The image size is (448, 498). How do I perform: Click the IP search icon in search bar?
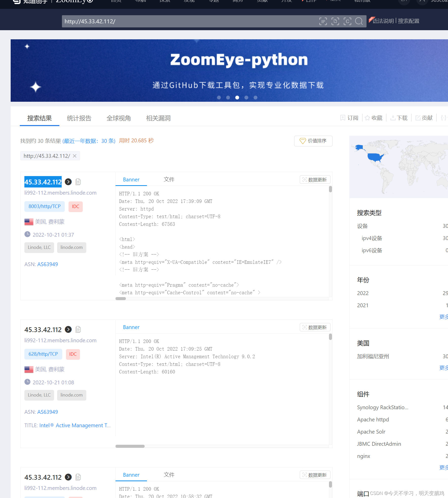[x=323, y=21]
